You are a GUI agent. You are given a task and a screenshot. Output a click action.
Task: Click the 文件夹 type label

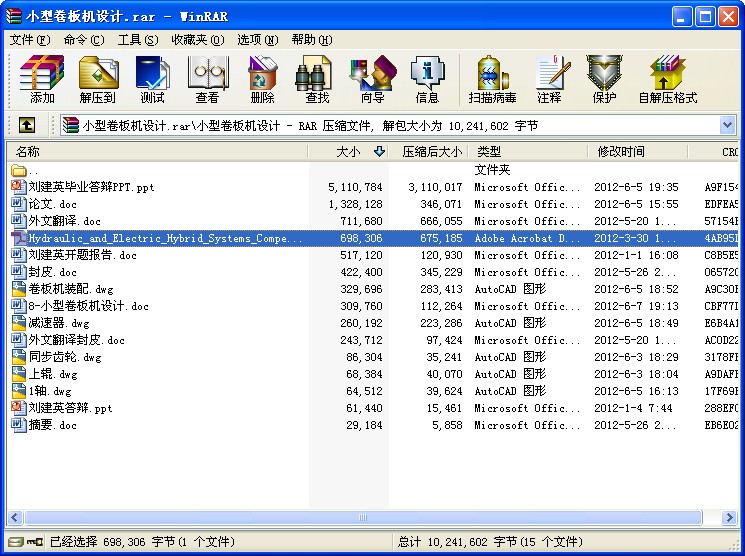(492, 170)
